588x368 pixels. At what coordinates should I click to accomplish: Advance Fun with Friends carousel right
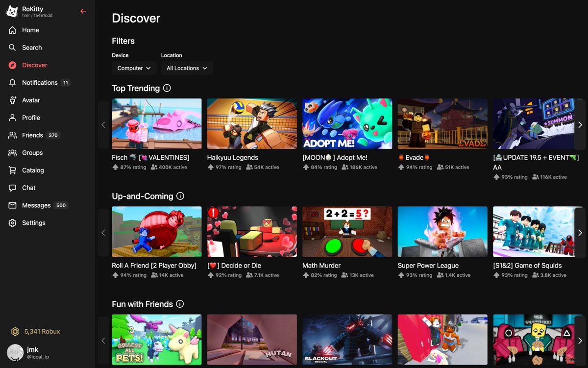(x=580, y=341)
